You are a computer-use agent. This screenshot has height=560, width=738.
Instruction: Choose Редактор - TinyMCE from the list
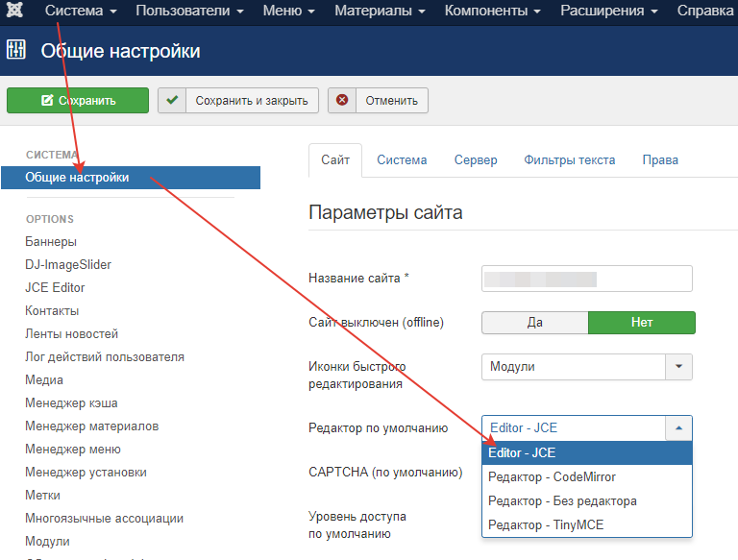(x=546, y=524)
